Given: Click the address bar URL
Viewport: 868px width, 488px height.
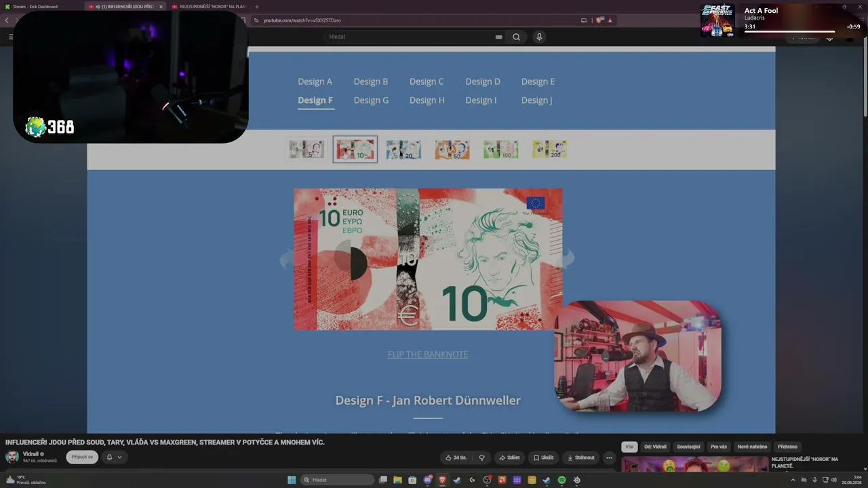Looking at the screenshot, I should point(302,20).
